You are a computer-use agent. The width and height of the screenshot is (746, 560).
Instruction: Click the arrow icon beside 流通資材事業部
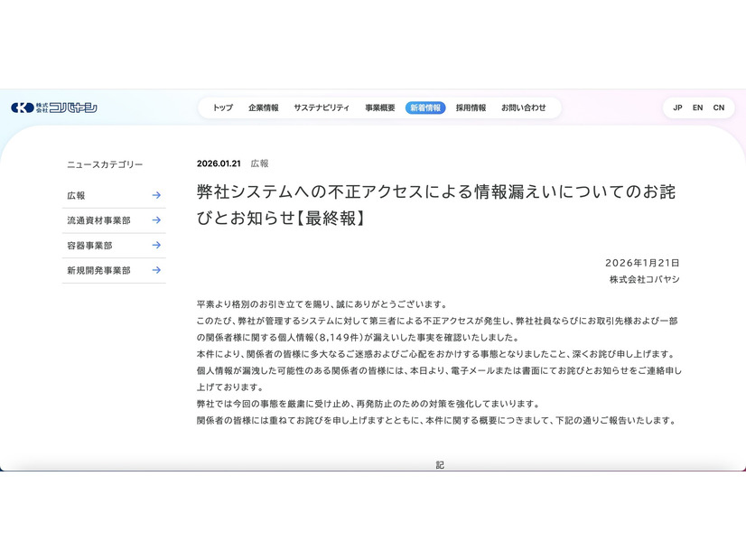click(156, 219)
